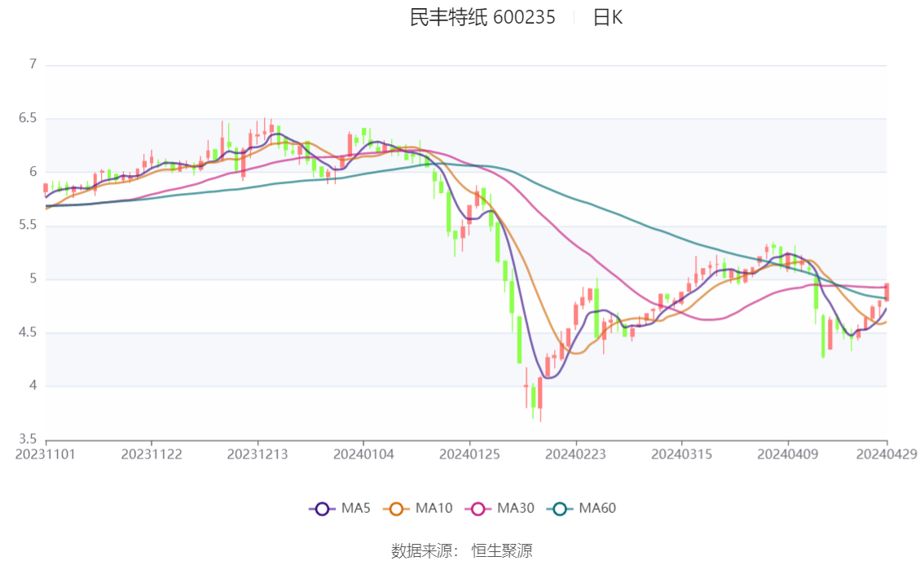924x561 pixels.
Task: Click the last red candlestick at the chart's right edge
Action: 887,292
